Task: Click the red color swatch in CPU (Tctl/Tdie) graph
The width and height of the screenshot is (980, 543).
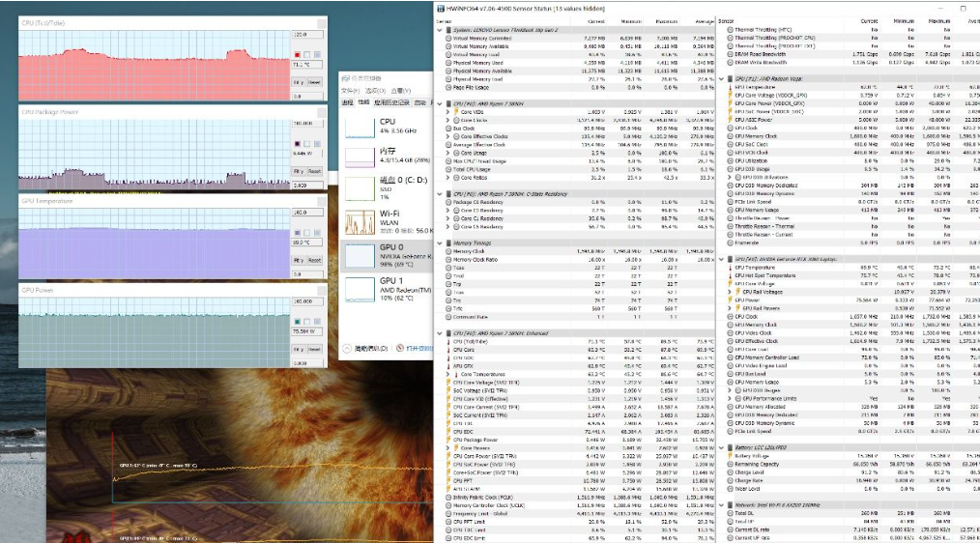Action: click(x=298, y=55)
